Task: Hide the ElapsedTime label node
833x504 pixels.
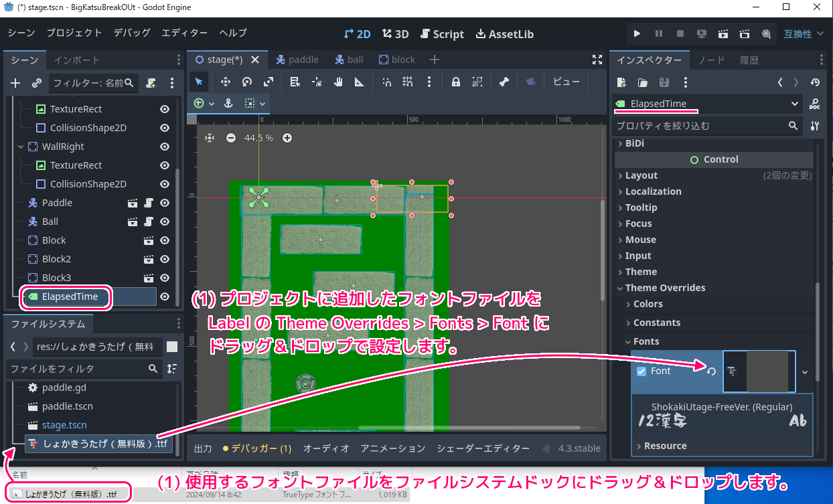Action: point(164,297)
